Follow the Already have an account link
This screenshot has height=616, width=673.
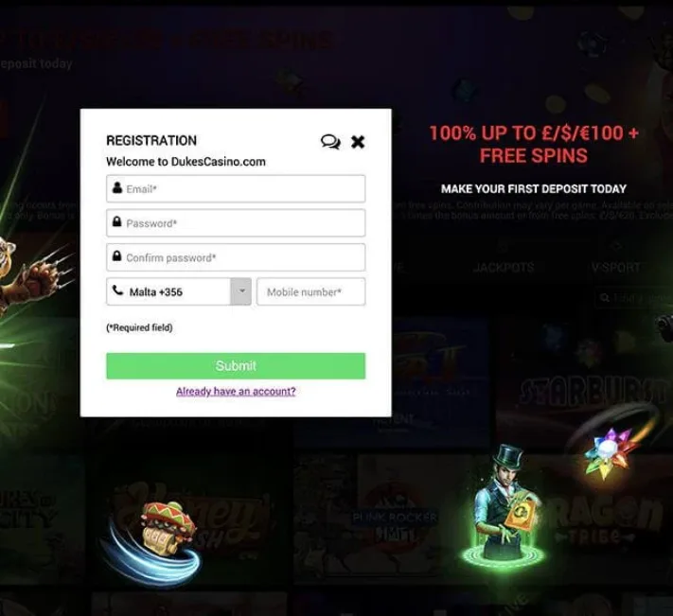[236, 391]
